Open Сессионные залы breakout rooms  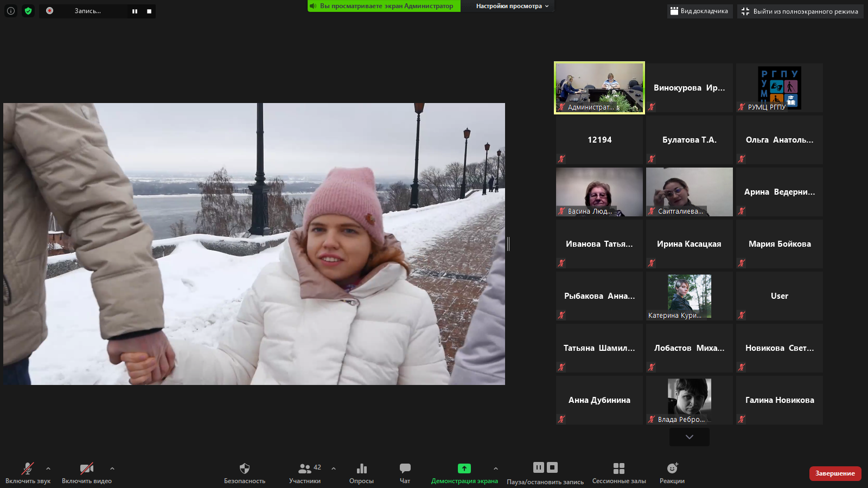618,468
